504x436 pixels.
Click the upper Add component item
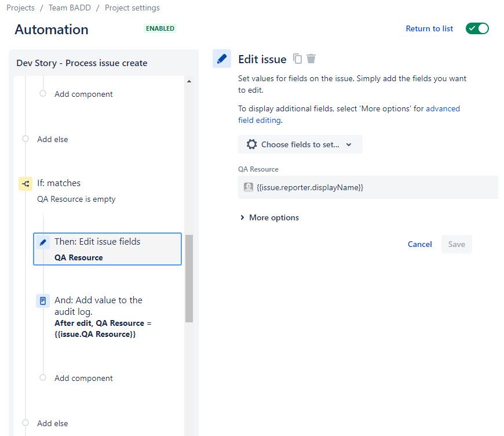tap(83, 94)
